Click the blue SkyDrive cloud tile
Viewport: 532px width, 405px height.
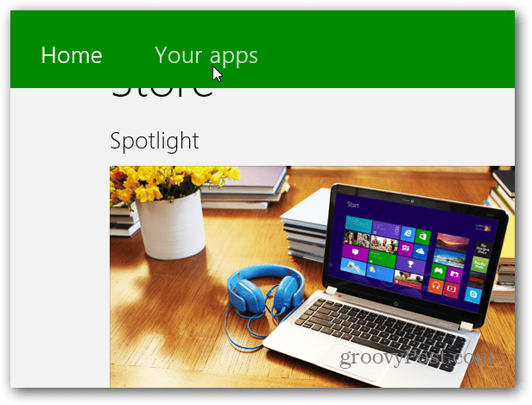point(421,252)
